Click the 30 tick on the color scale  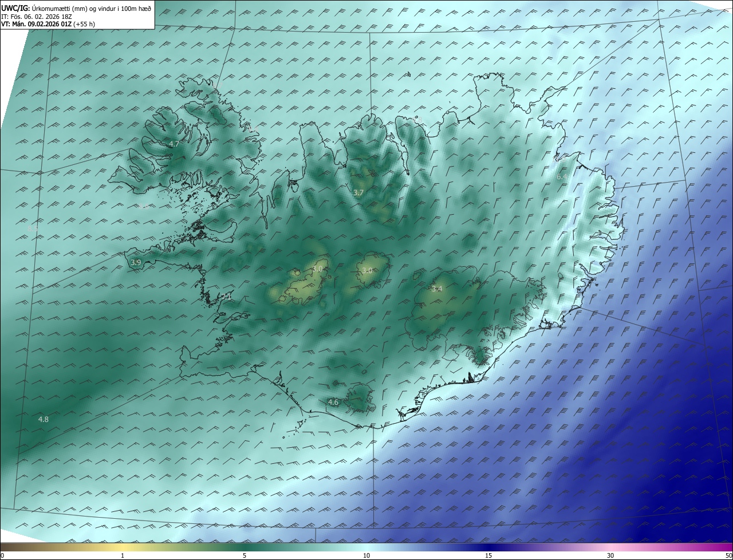point(610,555)
